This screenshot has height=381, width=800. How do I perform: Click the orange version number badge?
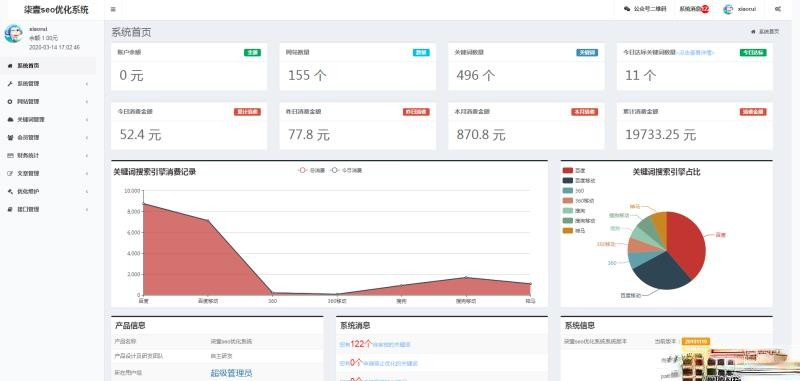695,341
